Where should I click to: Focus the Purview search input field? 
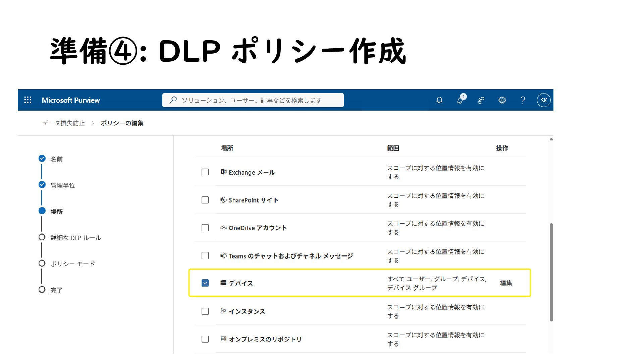(x=253, y=100)
